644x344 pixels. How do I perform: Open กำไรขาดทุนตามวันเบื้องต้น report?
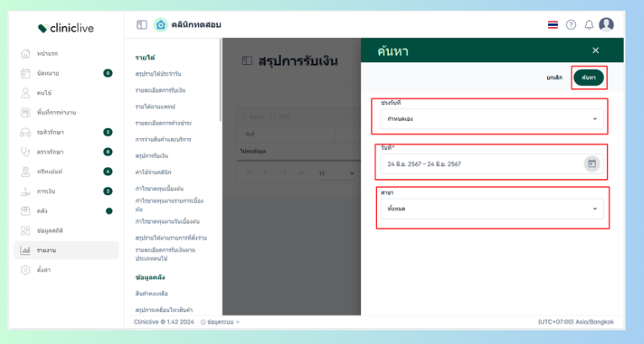click(x=168, y=222)
